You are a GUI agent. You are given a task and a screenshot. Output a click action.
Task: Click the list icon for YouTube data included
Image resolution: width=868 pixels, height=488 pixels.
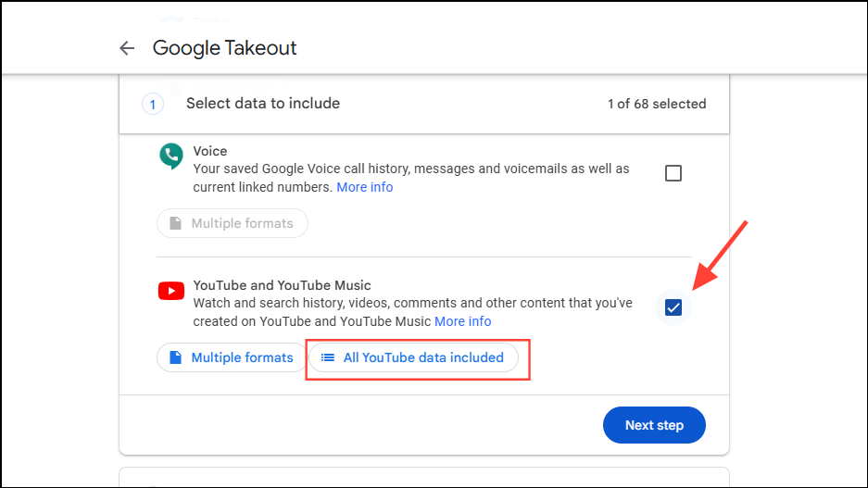click(327, 357)
